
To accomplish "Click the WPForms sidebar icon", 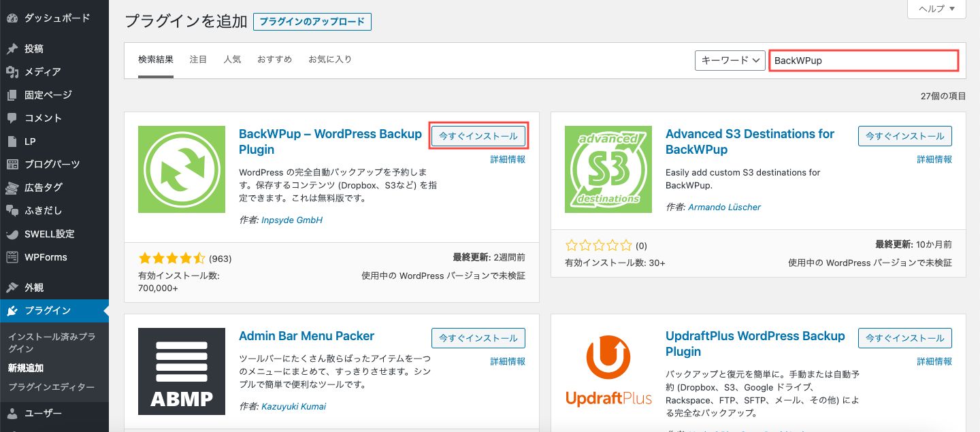I will pyautogui.click(x=12, y=257).
